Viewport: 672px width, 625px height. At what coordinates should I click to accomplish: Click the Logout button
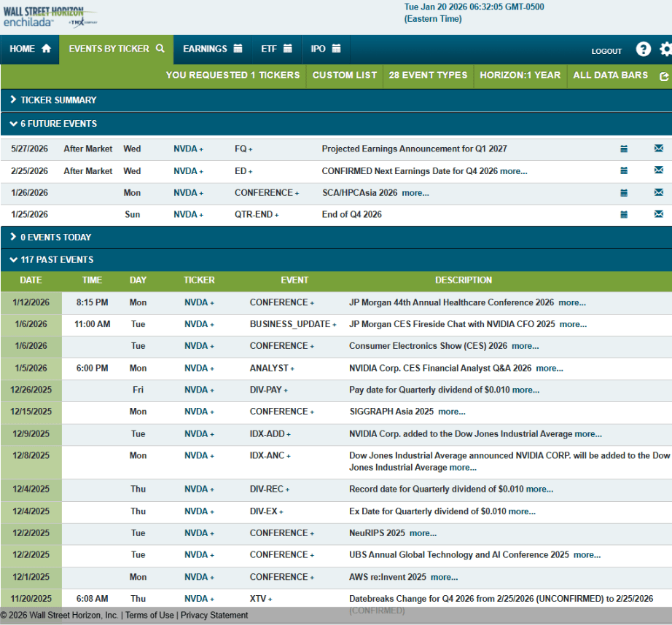(606, 51)
